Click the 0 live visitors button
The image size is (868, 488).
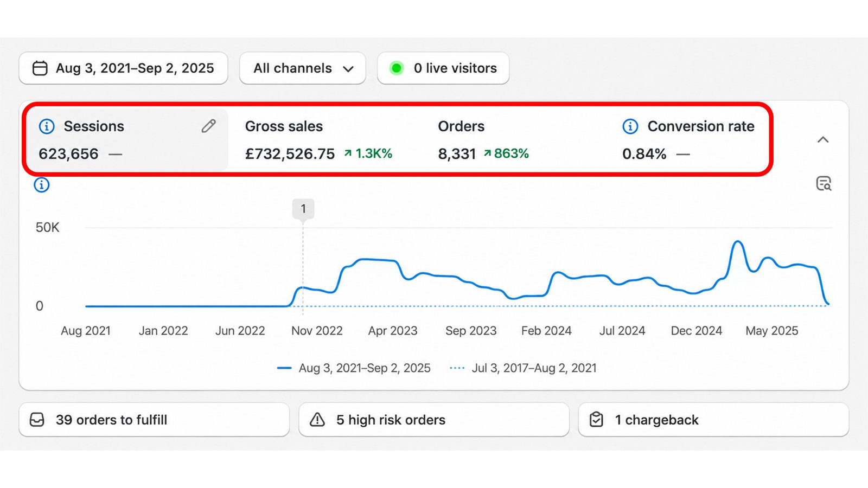tap(443, 68)
